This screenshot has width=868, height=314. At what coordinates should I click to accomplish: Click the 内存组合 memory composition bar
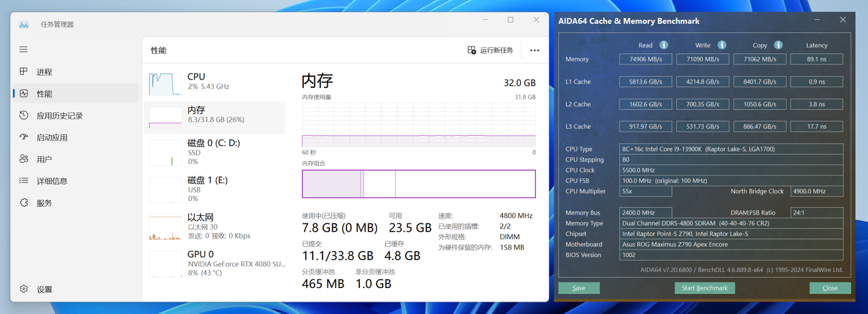pyautogui.click(x=419, y=184)
